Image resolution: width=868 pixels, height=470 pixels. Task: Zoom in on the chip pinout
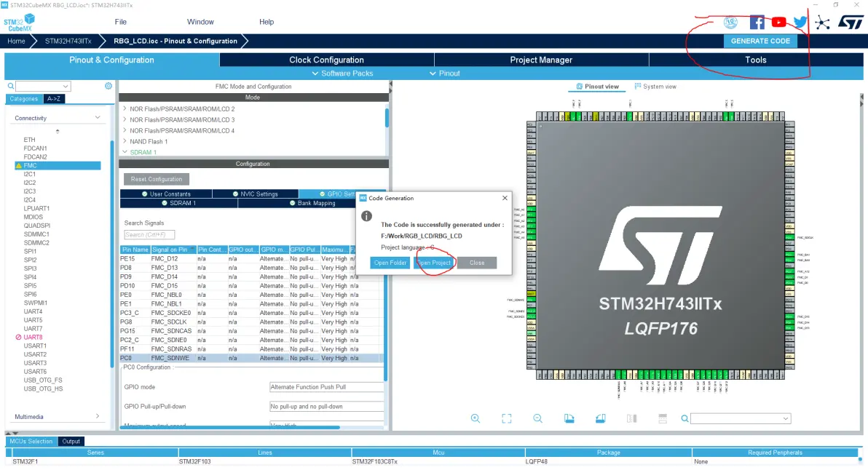476,418
